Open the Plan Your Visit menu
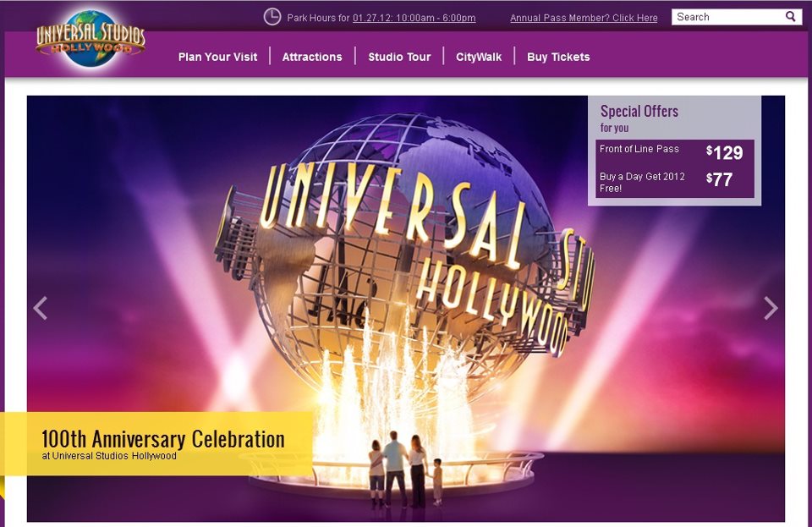812x527 pixels. point(218,57)
